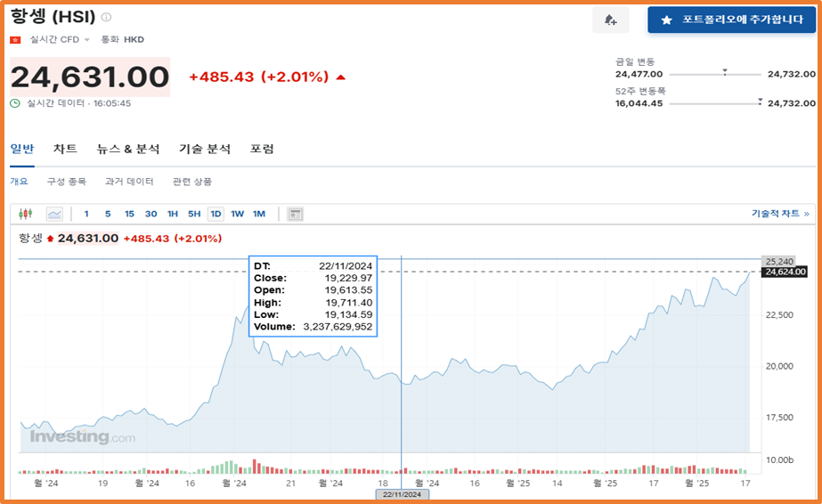Image resolution: width=822 pixels, height=504 pixels.
Task: Click the 금일 변동 range slider marker
Action: click(725, 72)
